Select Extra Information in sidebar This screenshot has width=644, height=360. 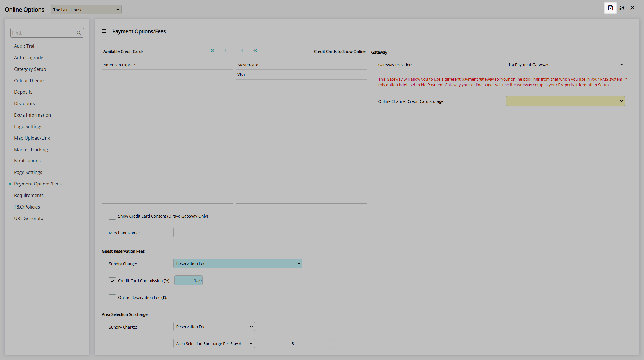point(33,115)
